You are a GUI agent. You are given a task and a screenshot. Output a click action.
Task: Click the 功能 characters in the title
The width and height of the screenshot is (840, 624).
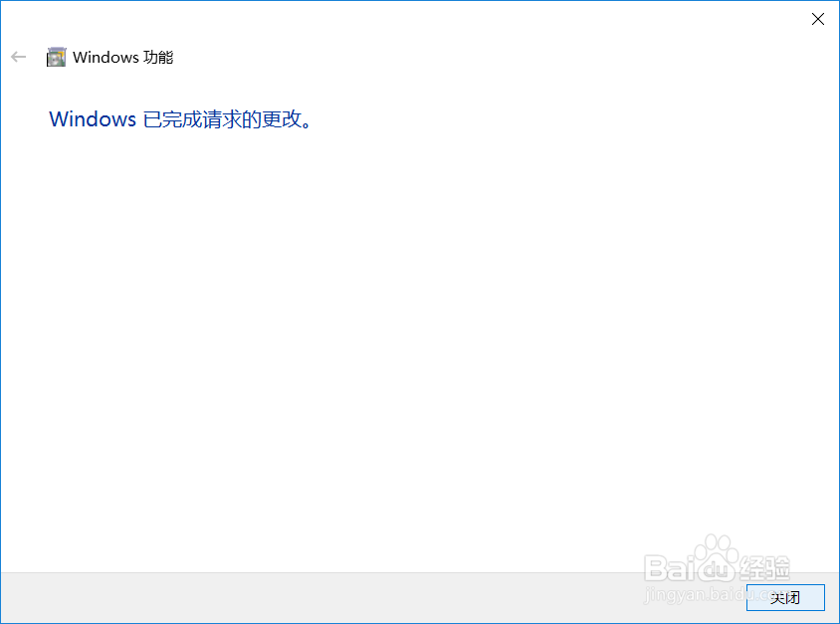pos(158,58)
